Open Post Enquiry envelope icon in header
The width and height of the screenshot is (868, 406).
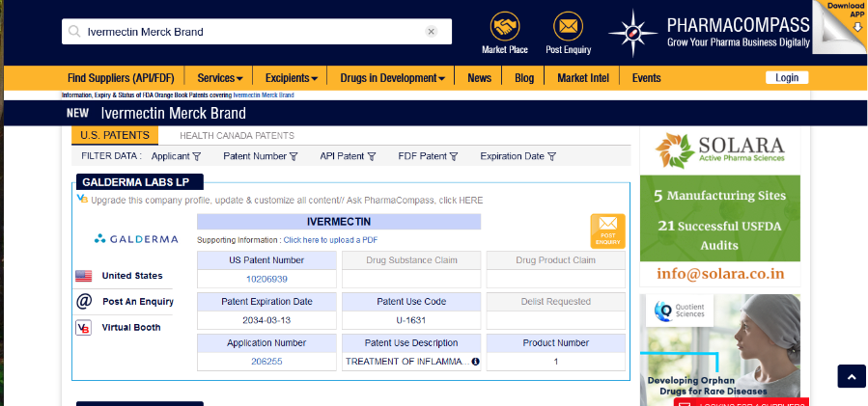tap(568, 26)
